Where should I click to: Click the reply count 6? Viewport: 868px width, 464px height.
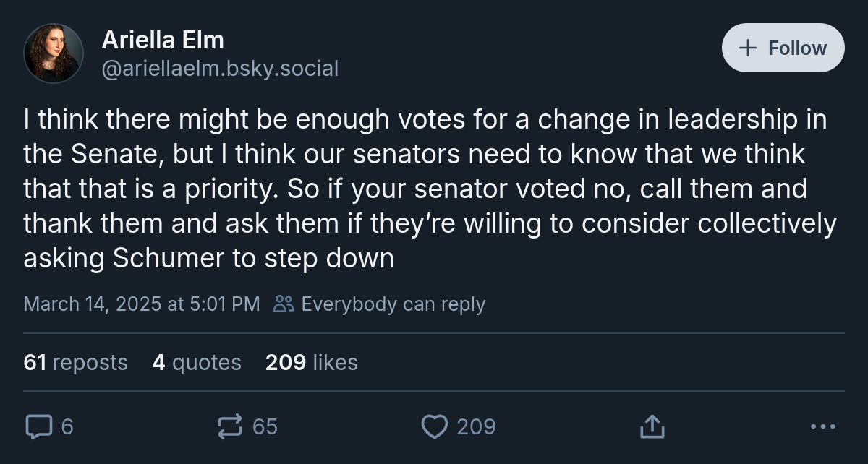[67, 426]
